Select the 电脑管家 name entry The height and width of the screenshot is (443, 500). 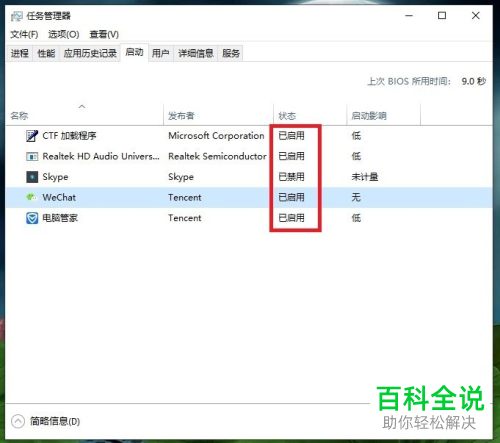click(x=60, y=218)
